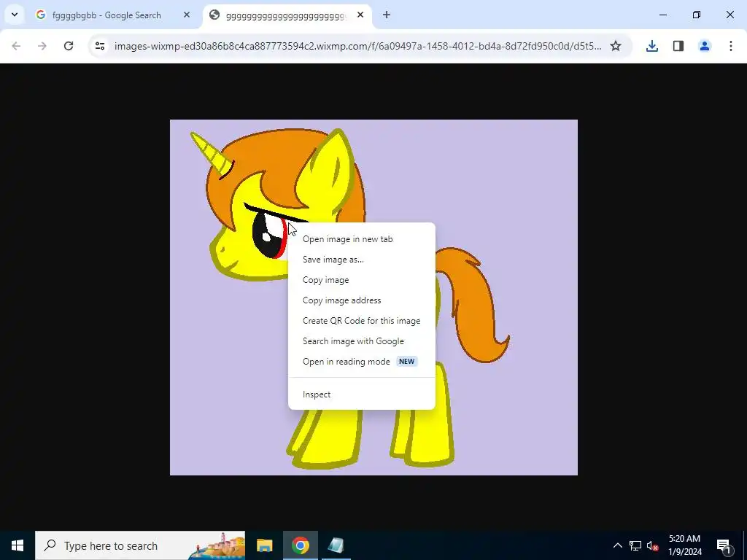This screenshot has height=560, width=747.
Task: Click the Chrome icon in taskbar
Action: [x=300, y=545]
